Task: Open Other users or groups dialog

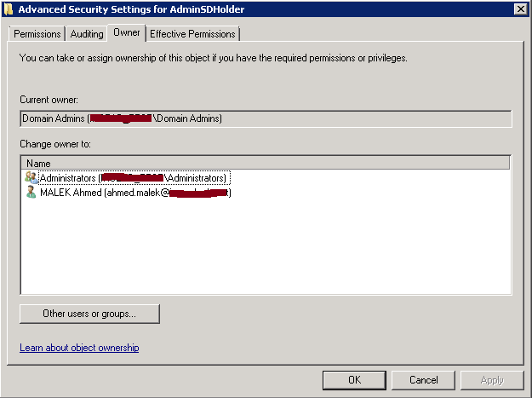Action: (x=89, y=314)
